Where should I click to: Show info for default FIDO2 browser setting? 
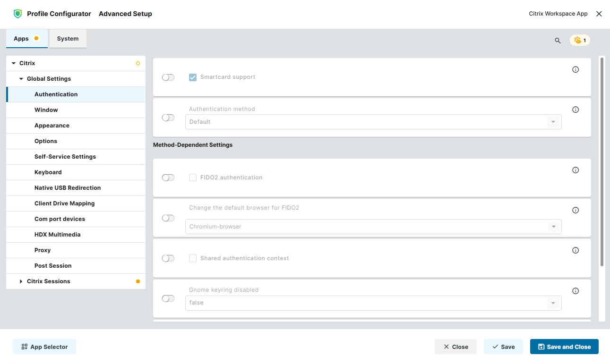click(576, 210)
